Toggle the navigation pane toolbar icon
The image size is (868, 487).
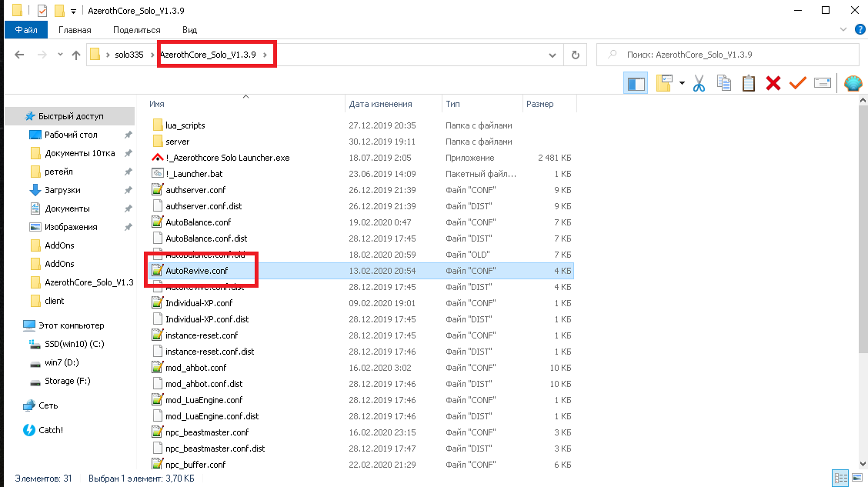pos(636,84)
